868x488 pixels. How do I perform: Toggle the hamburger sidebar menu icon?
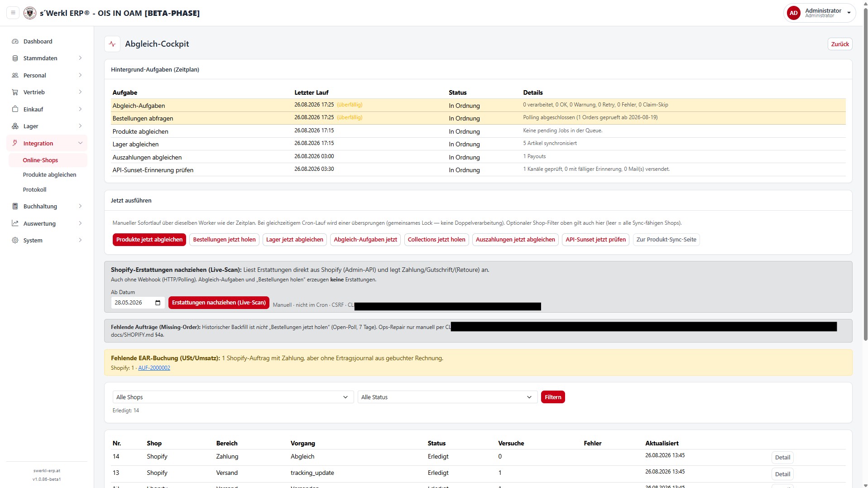(x=13, y=13)
